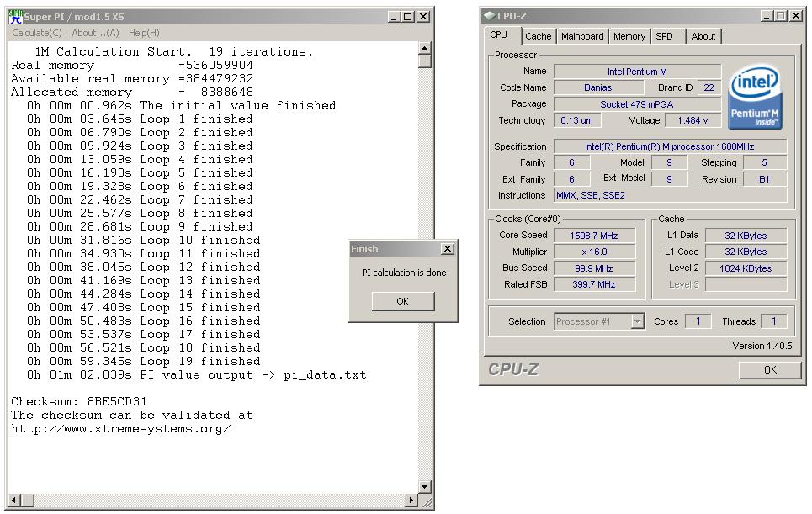Click the CPU-Z title bar icon
This screenshot has height=514, width=812.
(490, 16)
